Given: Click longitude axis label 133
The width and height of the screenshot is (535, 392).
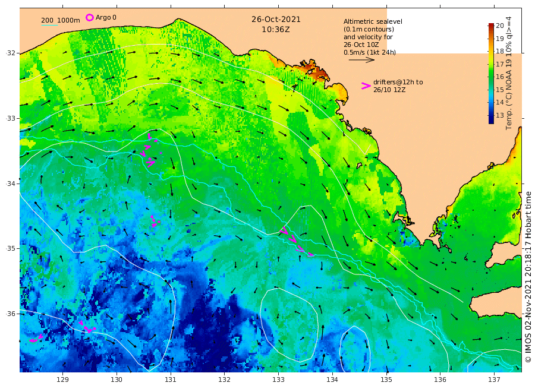Looking at the screenshot, I should (x=278, y=380).
